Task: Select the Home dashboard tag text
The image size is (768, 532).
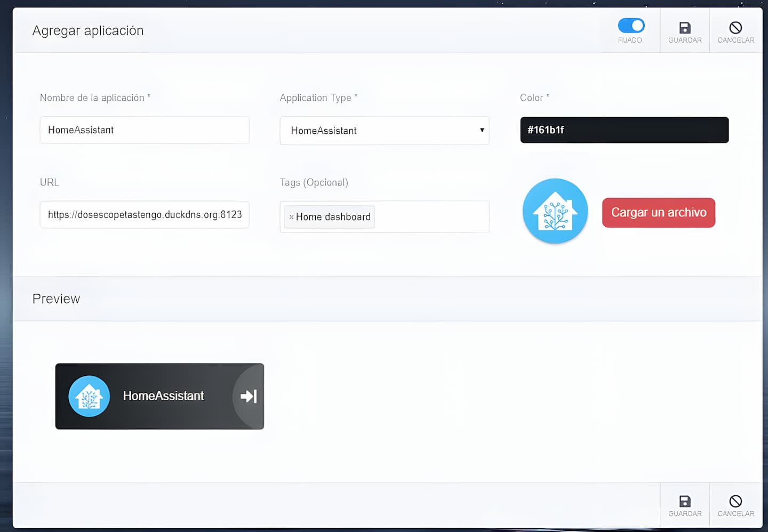Action: [333, 217]
